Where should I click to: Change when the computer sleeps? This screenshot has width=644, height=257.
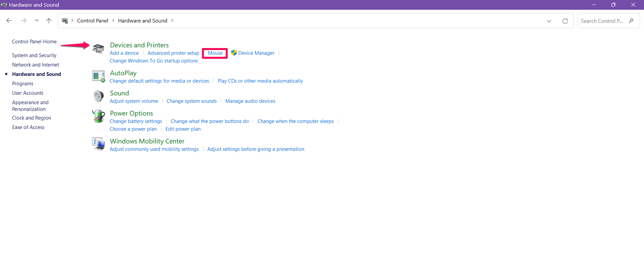pyautogui.click(x=296, y=121)
